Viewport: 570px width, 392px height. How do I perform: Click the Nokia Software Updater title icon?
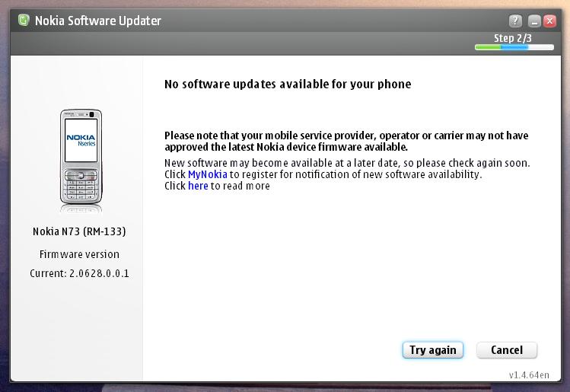pyautogui.click(x=24, y=20)
